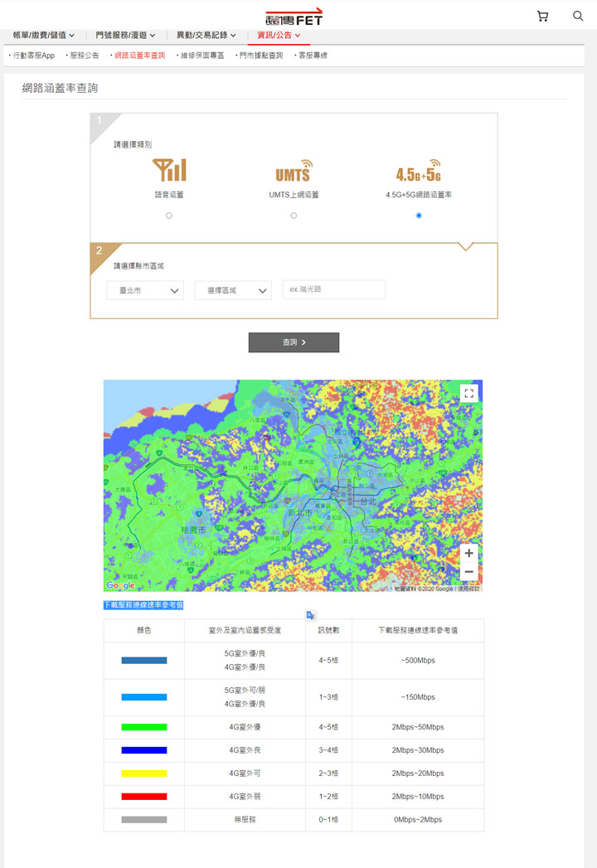Open the 異動/交易記錄 menu
597x868 pixels.
[x=206, y=36]
